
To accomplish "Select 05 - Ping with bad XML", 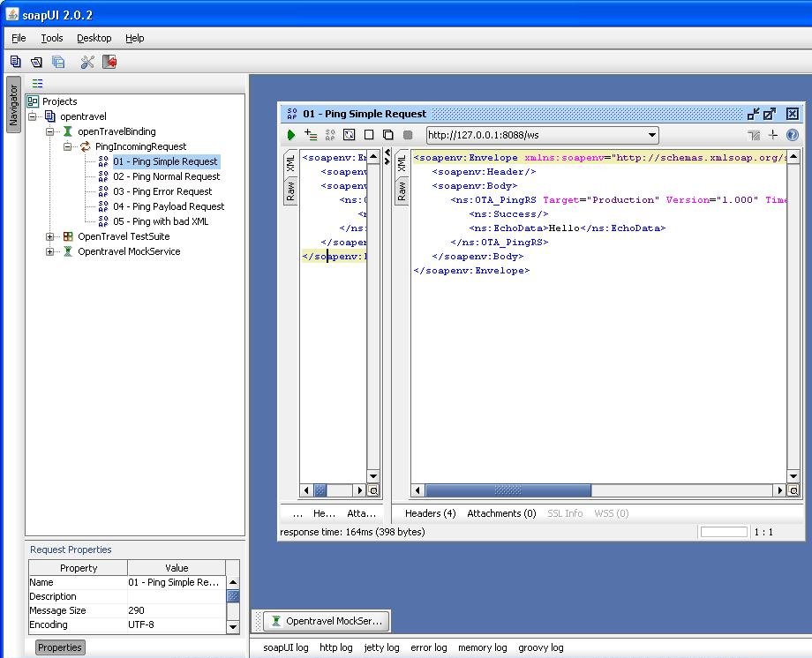I will 161,221.
